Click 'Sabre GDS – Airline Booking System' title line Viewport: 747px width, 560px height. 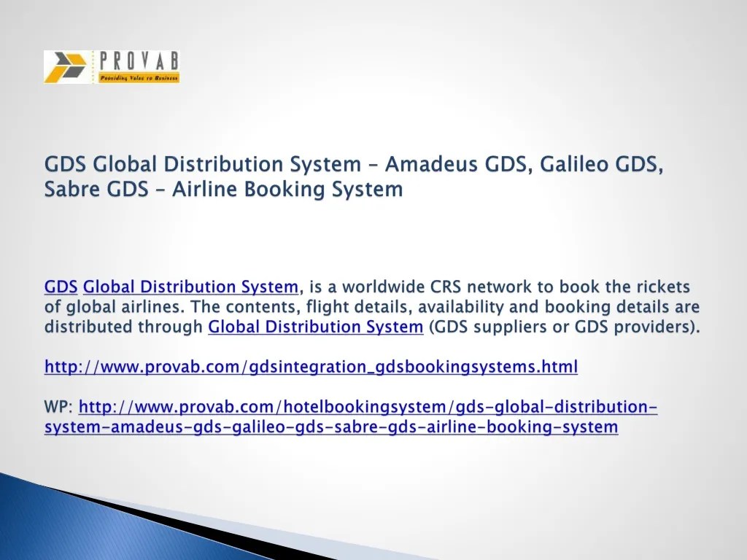[223, 189]
